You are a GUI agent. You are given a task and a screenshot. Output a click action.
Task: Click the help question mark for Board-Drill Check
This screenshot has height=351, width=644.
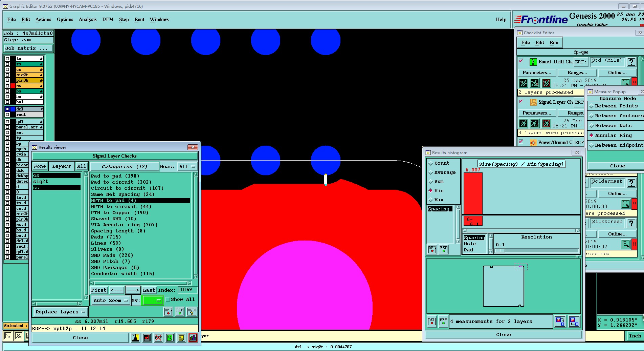[x=631, y=62]
